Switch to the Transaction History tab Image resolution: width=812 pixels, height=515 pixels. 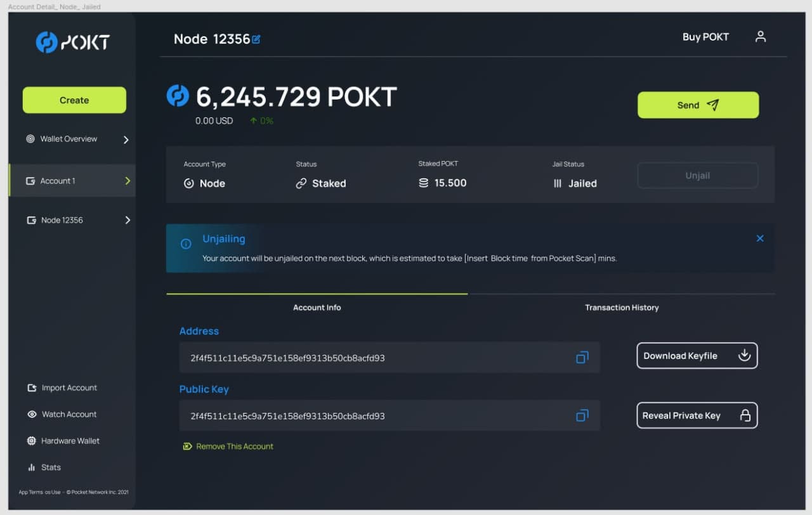coord(622,308)
